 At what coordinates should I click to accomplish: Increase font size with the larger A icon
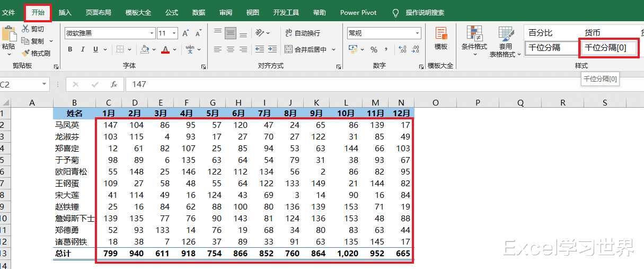pos(186,33)
